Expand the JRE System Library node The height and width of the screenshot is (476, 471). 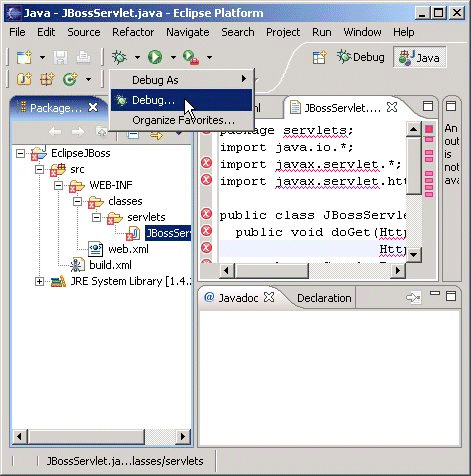coord(39,281)
